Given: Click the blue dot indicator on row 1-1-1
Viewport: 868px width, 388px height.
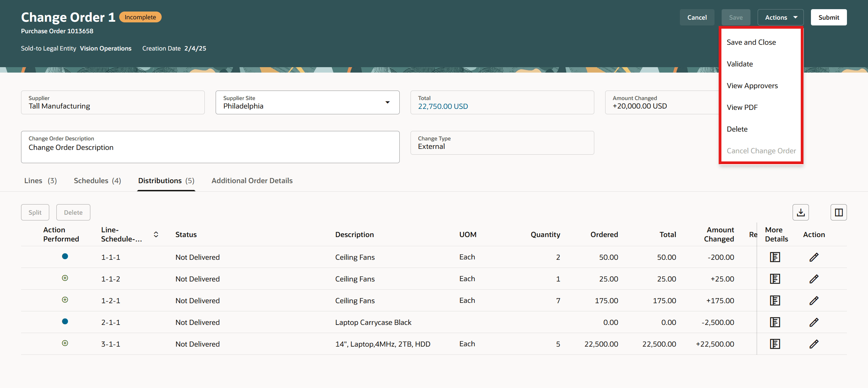Looking at the screenshot, I should 65,256.
